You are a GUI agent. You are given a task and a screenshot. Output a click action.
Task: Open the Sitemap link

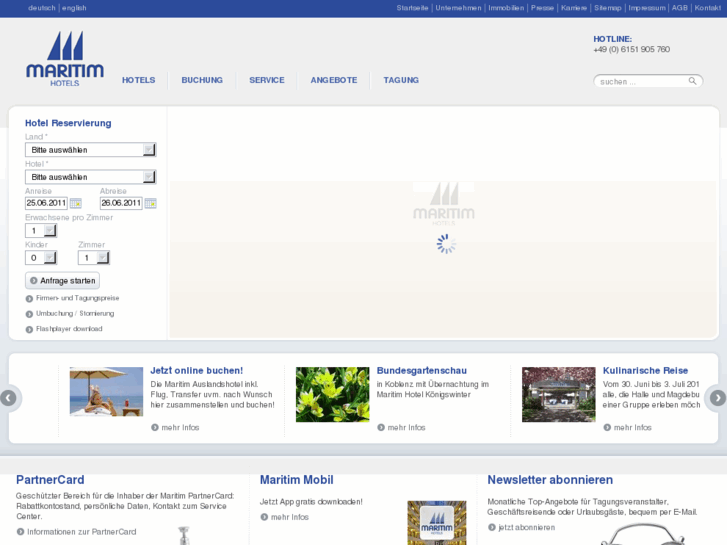608,8
